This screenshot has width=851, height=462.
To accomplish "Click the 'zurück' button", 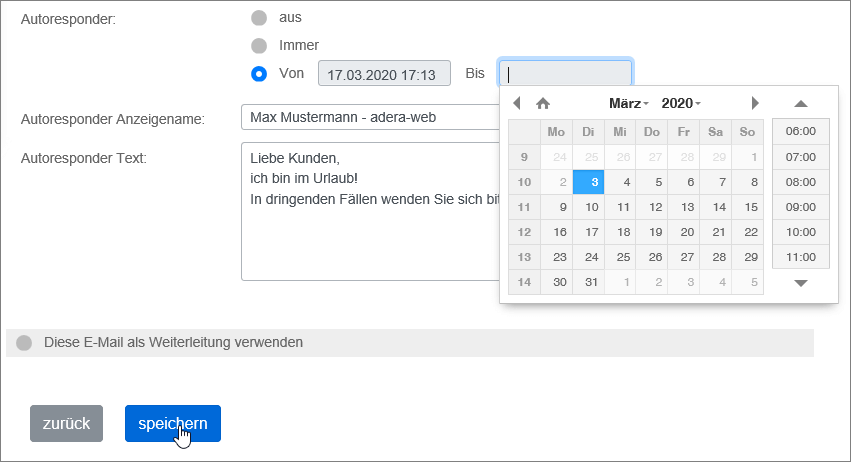I will point(67,423).
